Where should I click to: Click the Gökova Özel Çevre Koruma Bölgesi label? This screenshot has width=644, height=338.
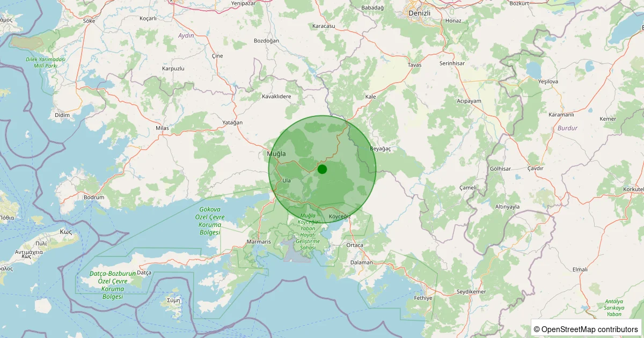coord(210,221)
